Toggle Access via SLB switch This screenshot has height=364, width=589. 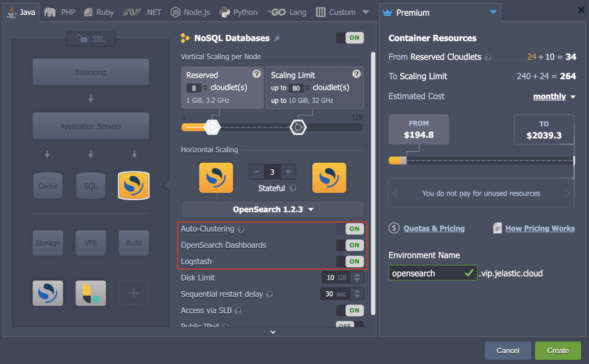[x=350, y=310]
